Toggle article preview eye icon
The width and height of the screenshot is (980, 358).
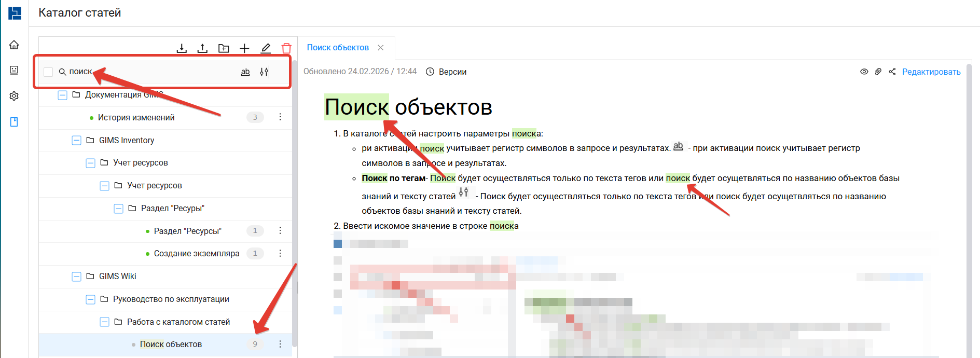click(x=864, y=72)
